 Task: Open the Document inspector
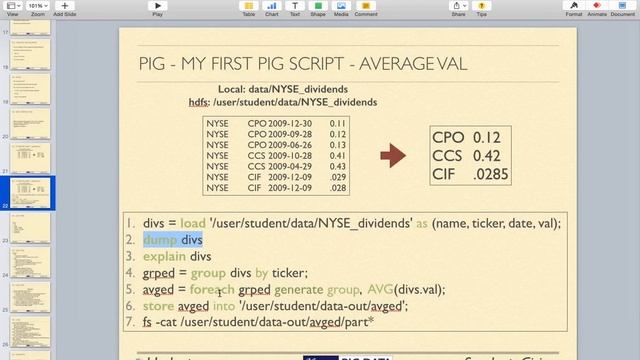pos(622,6)
